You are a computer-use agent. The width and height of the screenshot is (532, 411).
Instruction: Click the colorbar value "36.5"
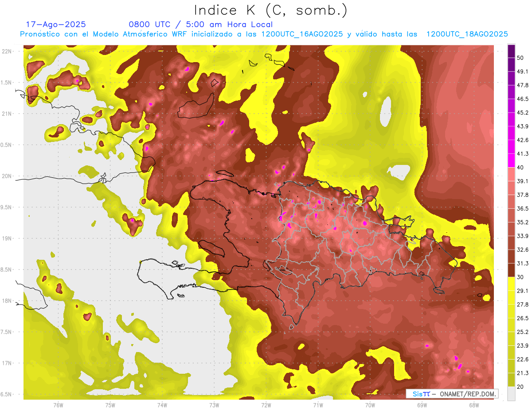[523, 208]
